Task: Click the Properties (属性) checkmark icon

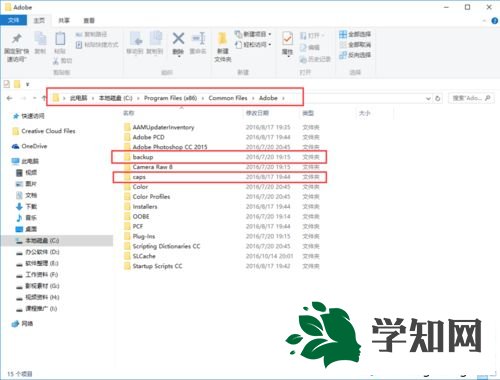Action: tap(287, 39)
